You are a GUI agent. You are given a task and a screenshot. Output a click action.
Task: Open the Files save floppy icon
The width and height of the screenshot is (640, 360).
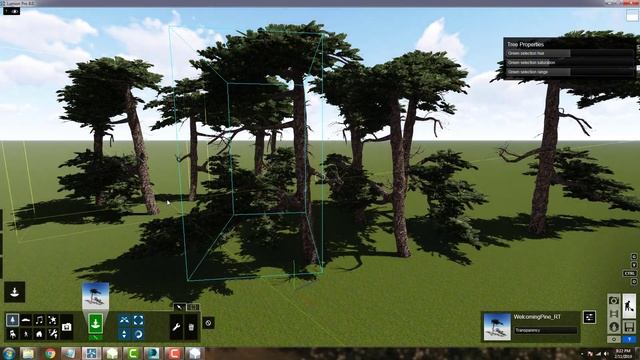(629, 327)
